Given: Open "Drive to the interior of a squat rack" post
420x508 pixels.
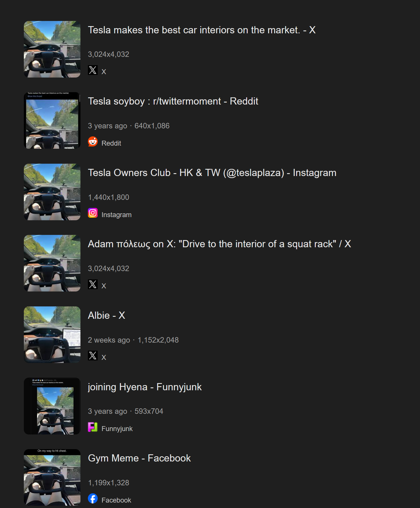Looking at the screenshot, I should click(x=219, y=244).
